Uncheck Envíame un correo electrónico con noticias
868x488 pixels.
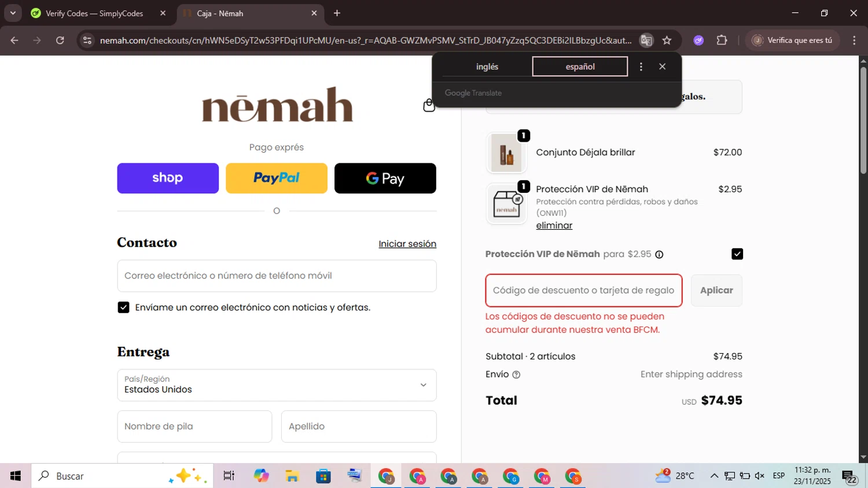[x=123, y=307]
